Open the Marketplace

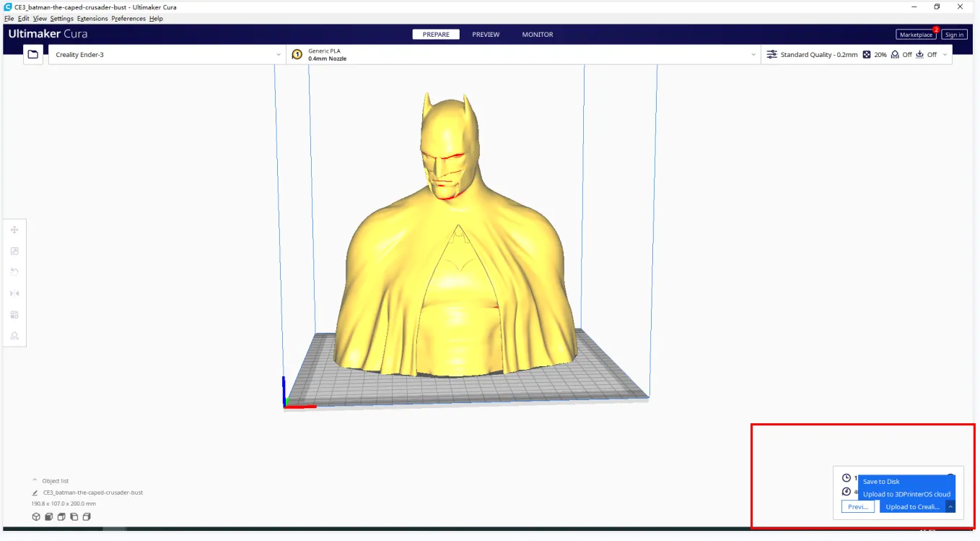click(x=916, y=35)
